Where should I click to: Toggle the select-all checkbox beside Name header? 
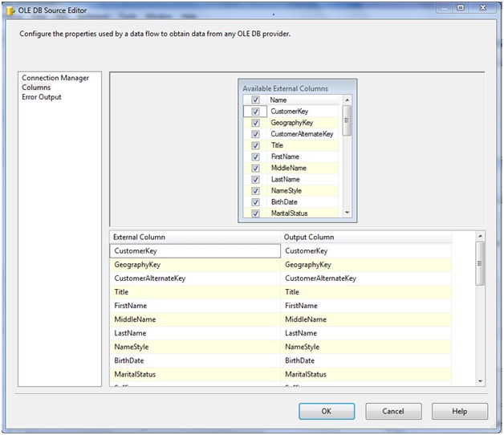click(x=255, y=100)
